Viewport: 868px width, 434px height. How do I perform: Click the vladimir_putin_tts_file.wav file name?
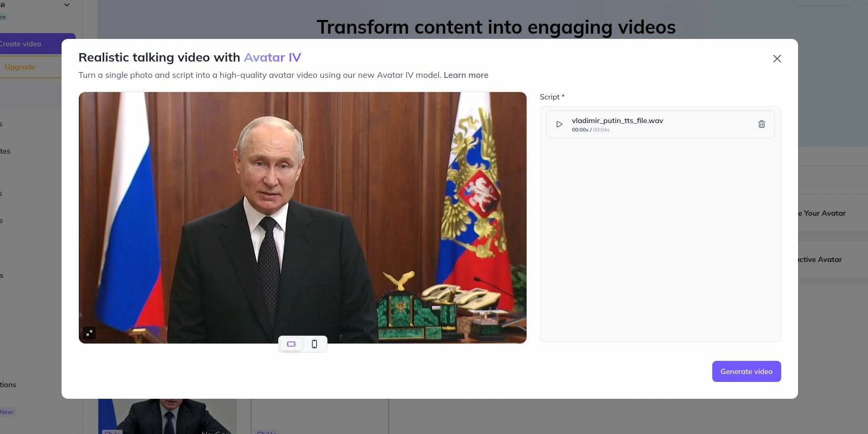click(618, 120)
